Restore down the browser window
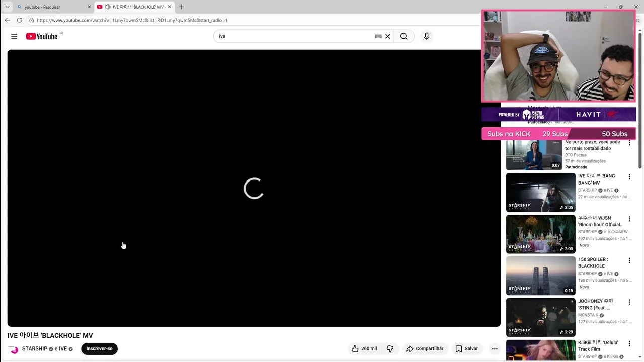This screenshot has width=644, height=362. [x=621, y=7]
